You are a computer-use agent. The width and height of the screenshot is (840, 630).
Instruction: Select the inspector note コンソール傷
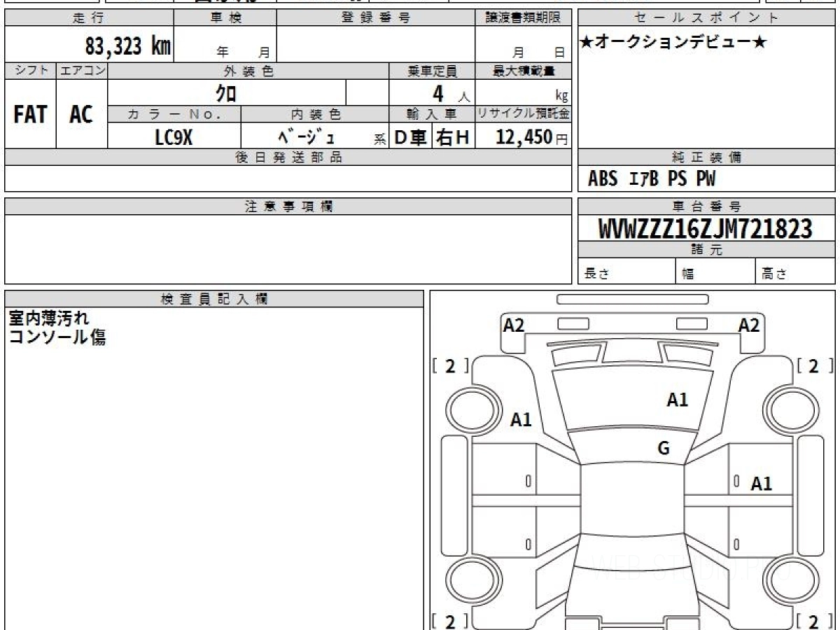point(57,337)
